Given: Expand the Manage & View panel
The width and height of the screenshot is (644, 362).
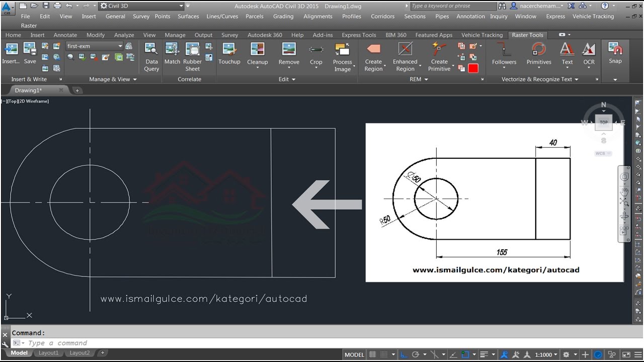Looking at the screenshot, I should tap(113, 79).
